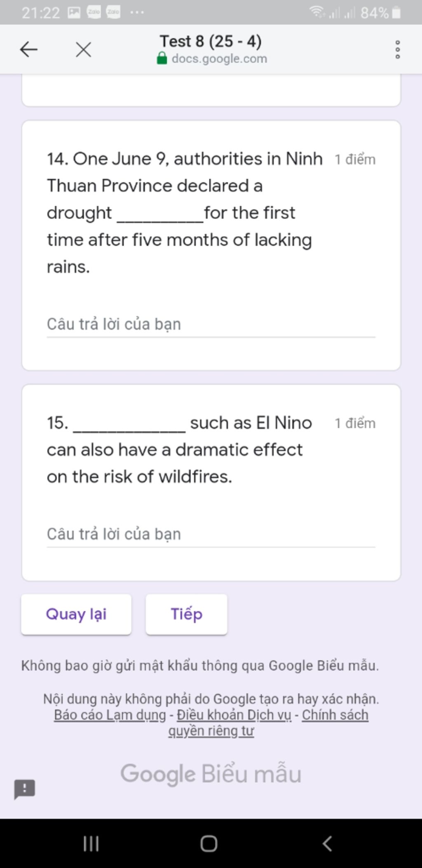Tap the battery indicator in status bar

coord(396,13)
